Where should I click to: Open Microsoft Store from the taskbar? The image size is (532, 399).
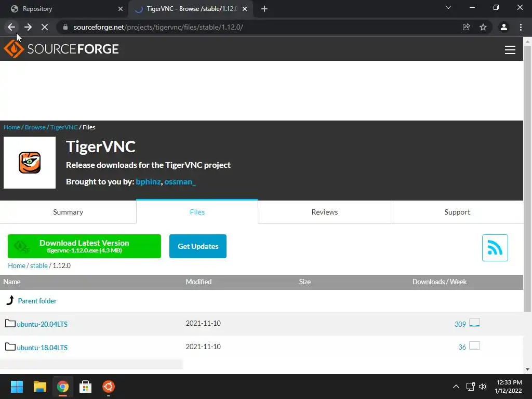86,387
